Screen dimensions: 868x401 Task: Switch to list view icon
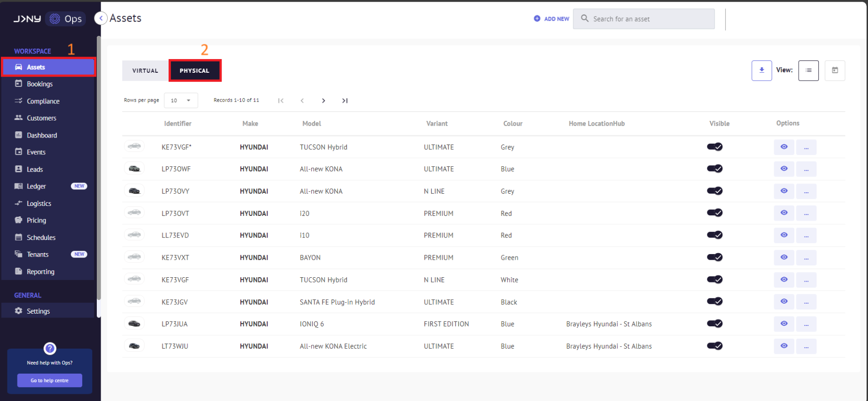coord(808,70)
